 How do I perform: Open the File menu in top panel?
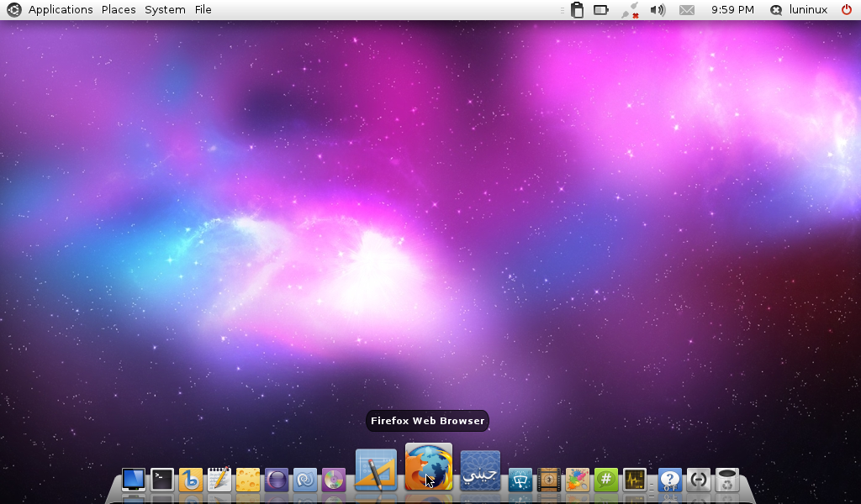point(203,10)
